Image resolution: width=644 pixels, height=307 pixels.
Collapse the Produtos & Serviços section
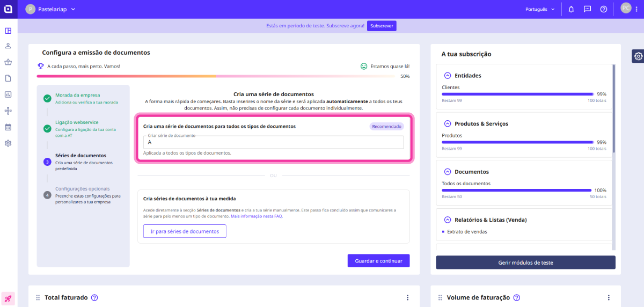click(448, 123)
